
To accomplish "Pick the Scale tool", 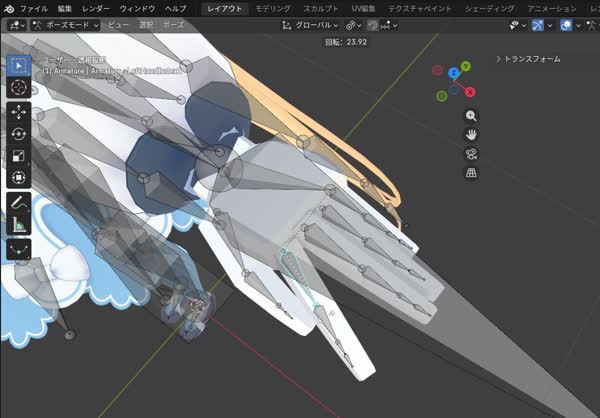I will (x=19, y=156).
